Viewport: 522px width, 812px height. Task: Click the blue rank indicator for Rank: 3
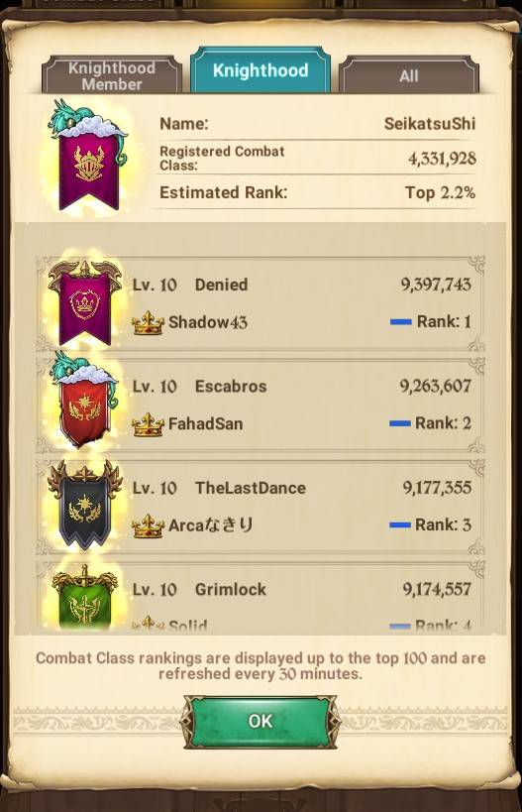click(x=400, y=525)
